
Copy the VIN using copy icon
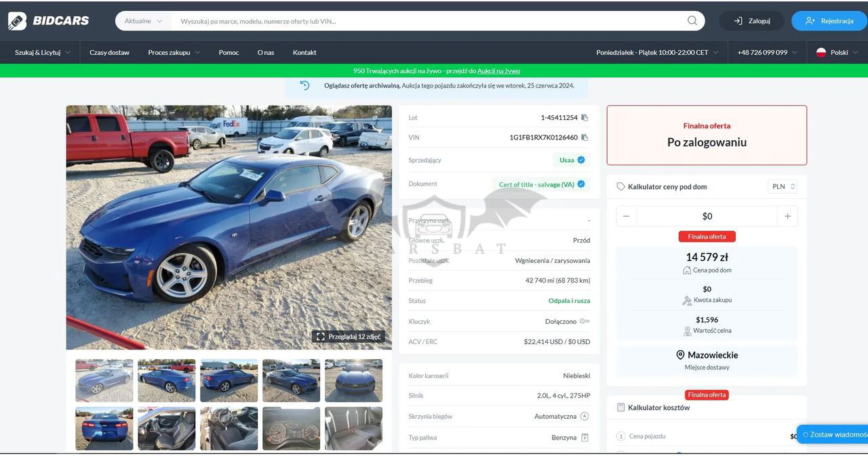point(585,138)
